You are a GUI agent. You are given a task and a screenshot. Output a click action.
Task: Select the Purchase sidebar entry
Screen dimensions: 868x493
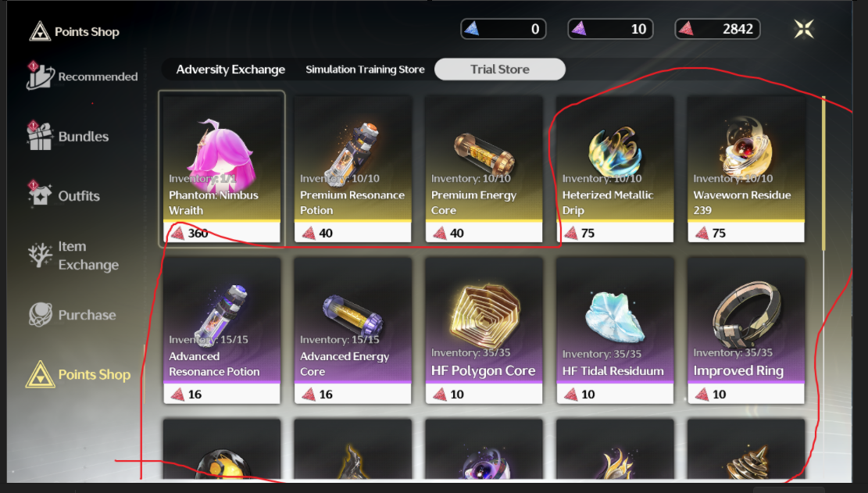tap(72, 314)
